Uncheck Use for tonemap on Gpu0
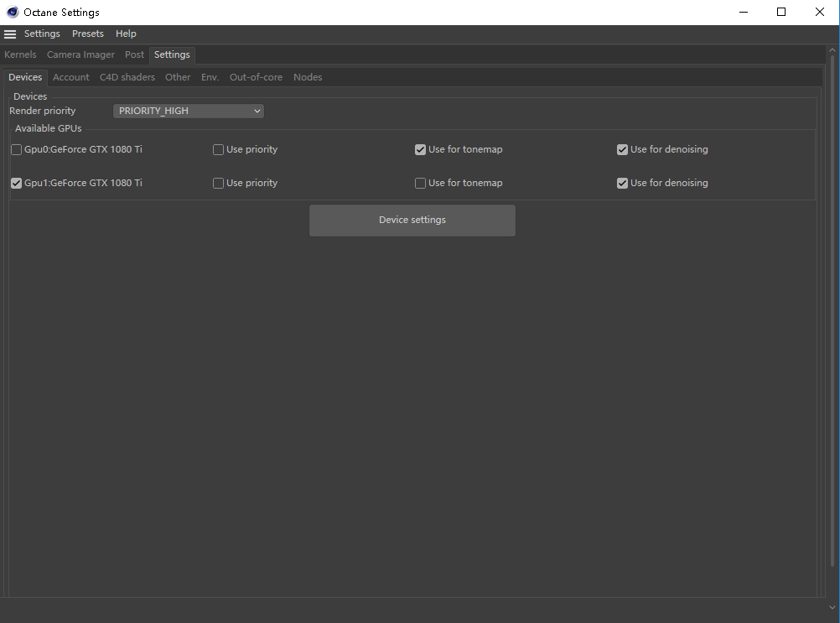Image resolution: width=840 pixels, height=623 pixels. 421,150
